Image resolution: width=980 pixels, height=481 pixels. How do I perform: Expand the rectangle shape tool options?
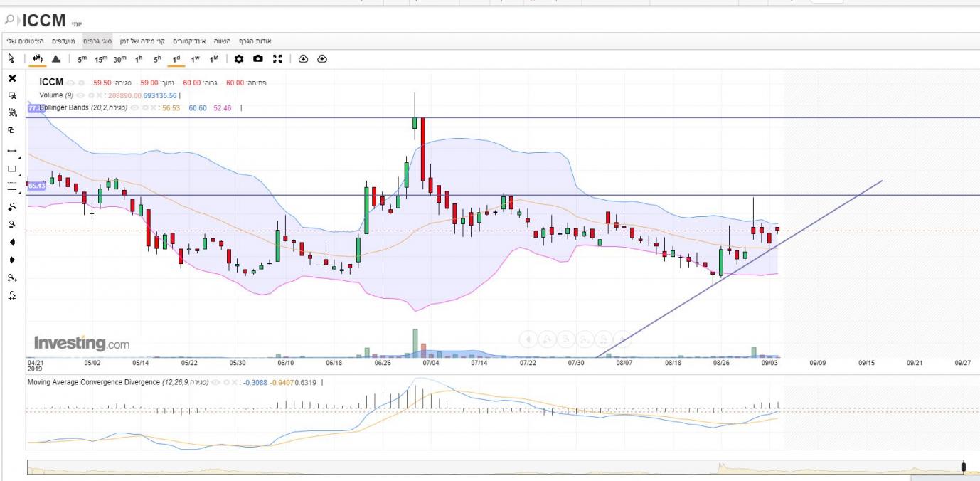point(19,174)
